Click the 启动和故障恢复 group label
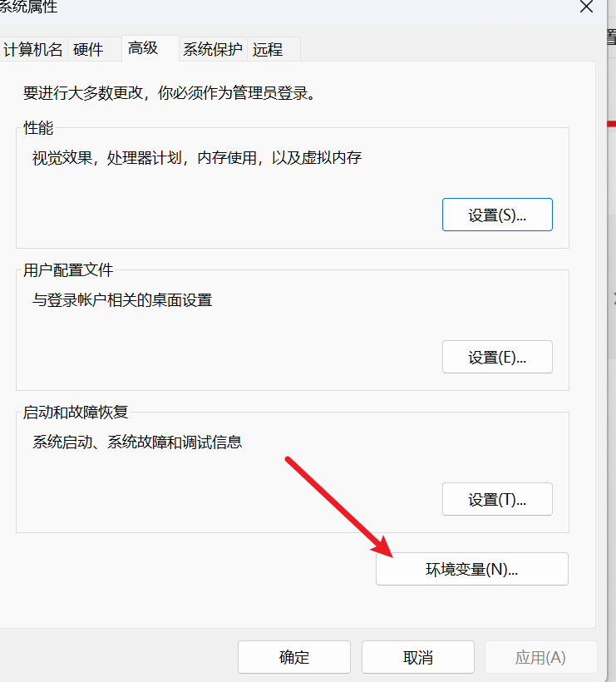This screenshot has height=682, width=616. [x=76, y=413]
